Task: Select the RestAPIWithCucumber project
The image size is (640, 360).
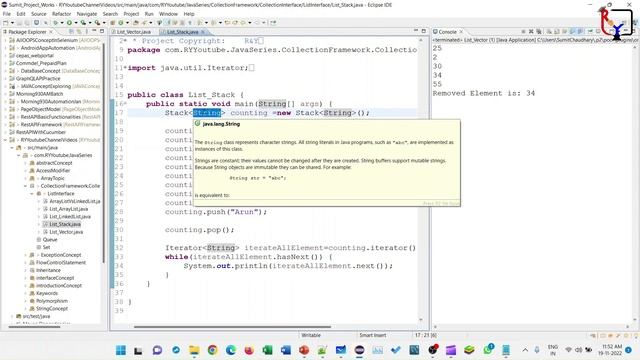Action: point(40,132)
